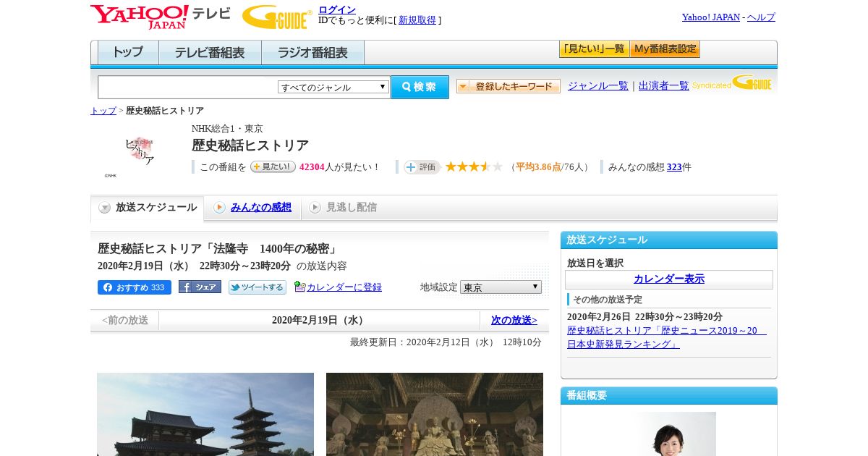Open the ログイン link
868x456 pixels.
click(337, 9)
